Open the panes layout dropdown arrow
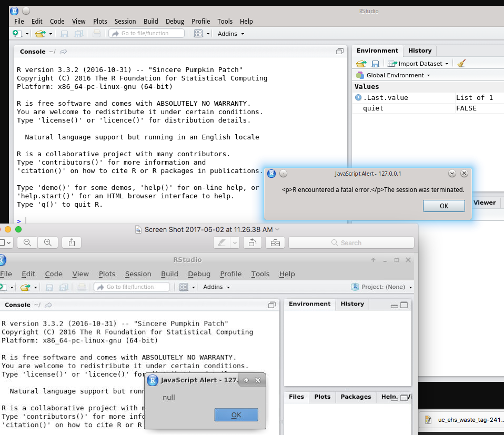This screenshot has width=504, height=435. point(208,34)
